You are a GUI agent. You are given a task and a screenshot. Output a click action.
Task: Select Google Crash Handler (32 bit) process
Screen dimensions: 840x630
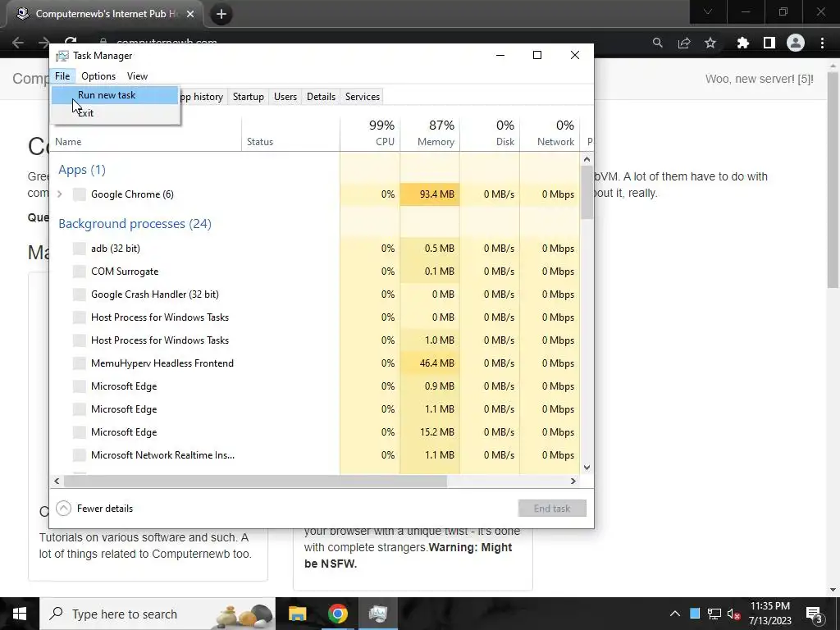[314, 294]
